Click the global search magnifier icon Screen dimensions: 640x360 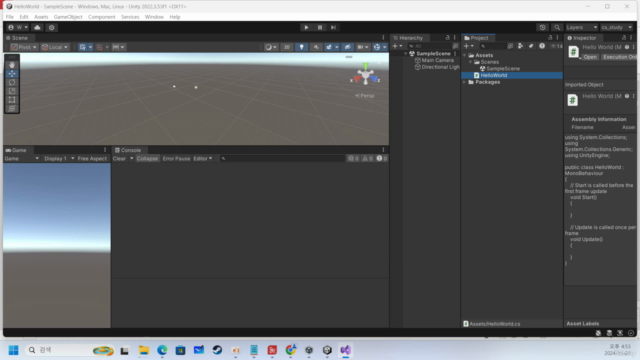pos(557,27)
